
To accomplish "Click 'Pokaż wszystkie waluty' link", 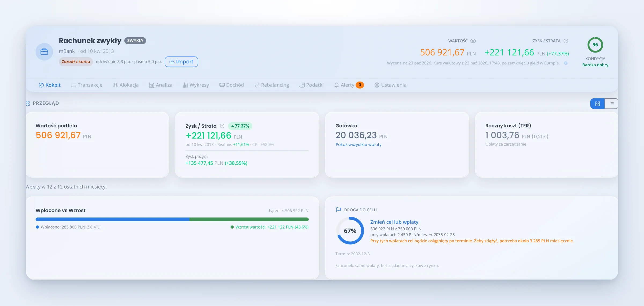I will click(x=358, y=145).
